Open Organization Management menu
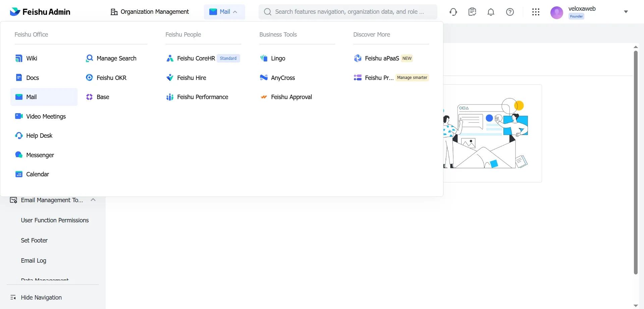The width and height of the screenshot is (644, 309). 150,12
